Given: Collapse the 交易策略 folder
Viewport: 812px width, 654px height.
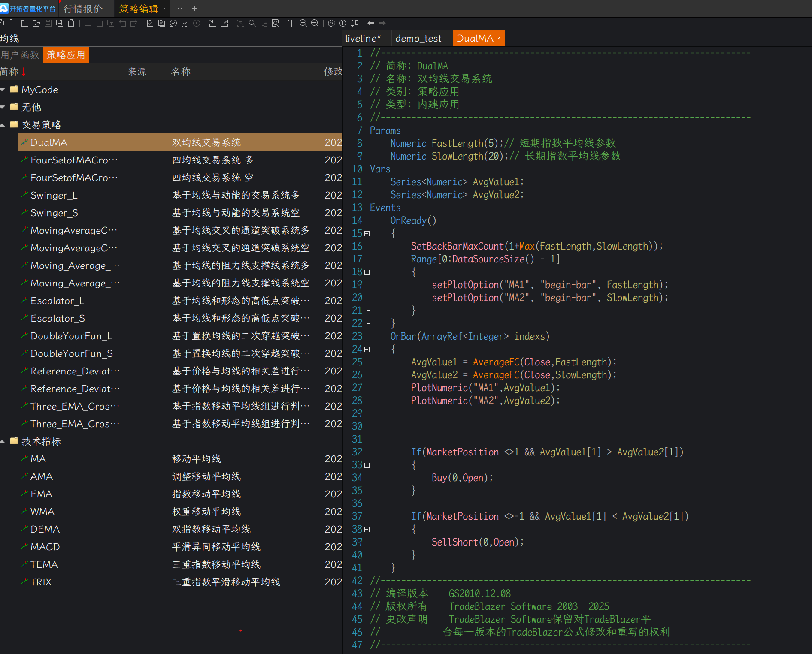Looking at the screenshot, I should coord(3,125).
